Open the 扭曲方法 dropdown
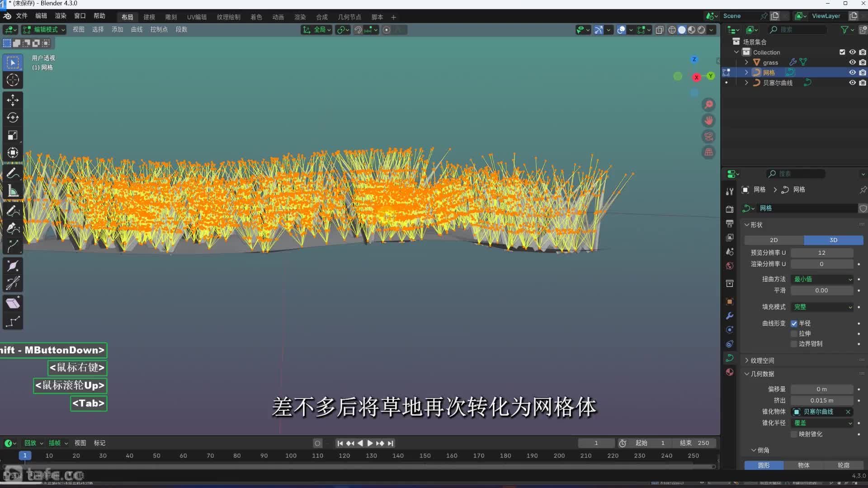The image size is (868, 488). click(822, 279)
